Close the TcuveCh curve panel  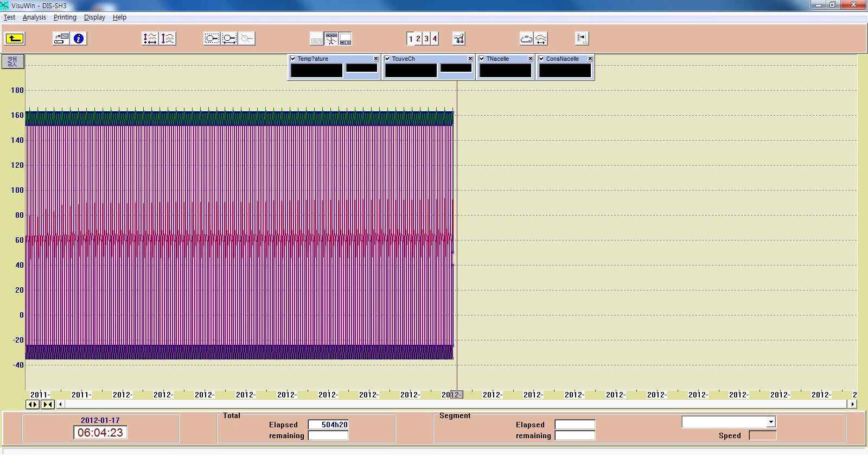coord(470,59)
